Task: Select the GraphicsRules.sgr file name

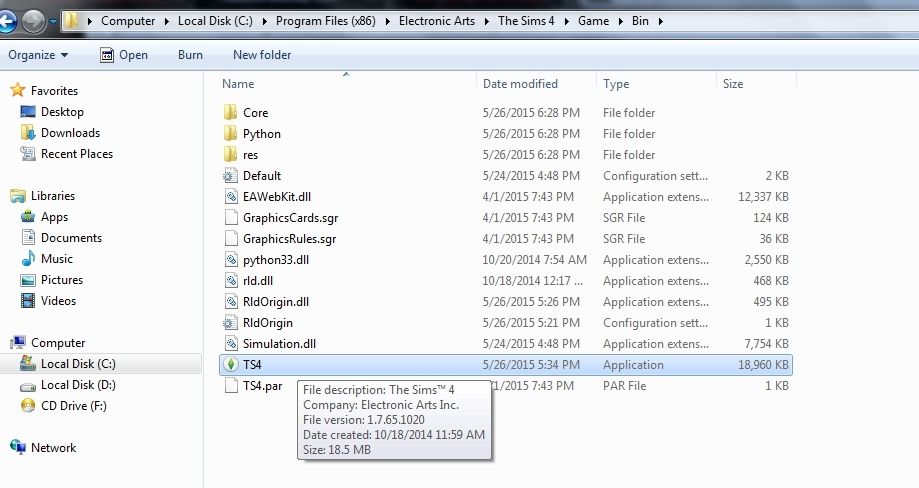Action: pyautogui.click(x=290, y=239)
